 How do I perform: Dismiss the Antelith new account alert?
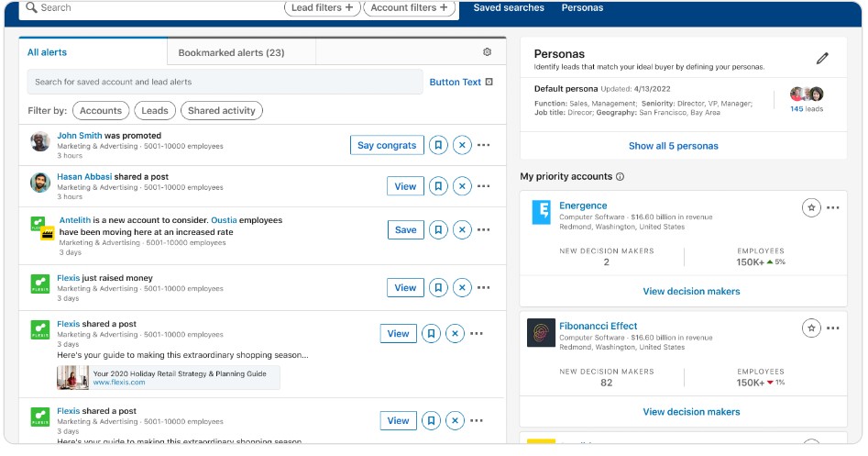point(462,229)
